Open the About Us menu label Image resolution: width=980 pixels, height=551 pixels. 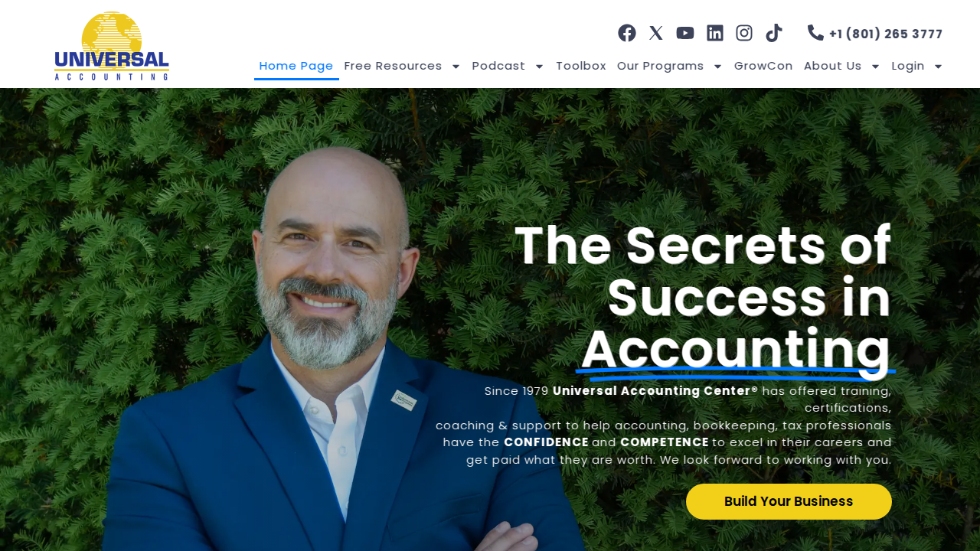point(832,66)
